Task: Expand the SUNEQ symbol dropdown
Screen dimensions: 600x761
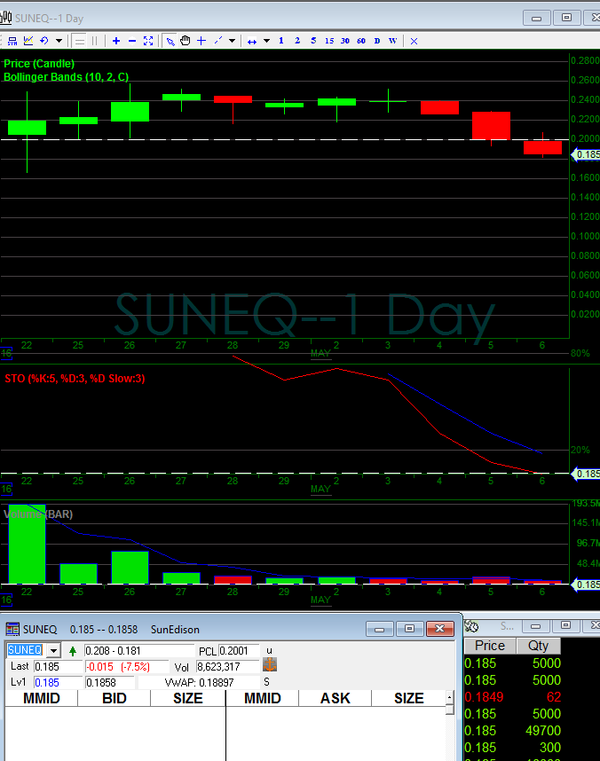Action: [x=53, y=650]
